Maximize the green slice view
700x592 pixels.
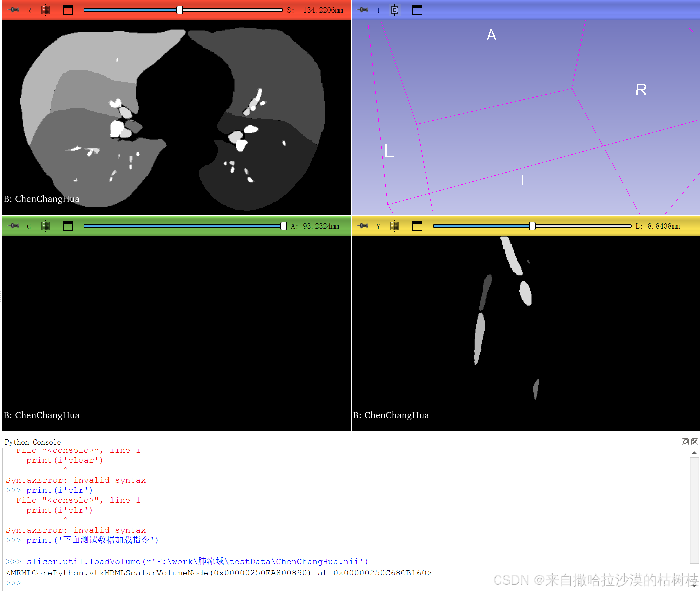[68, 226]
